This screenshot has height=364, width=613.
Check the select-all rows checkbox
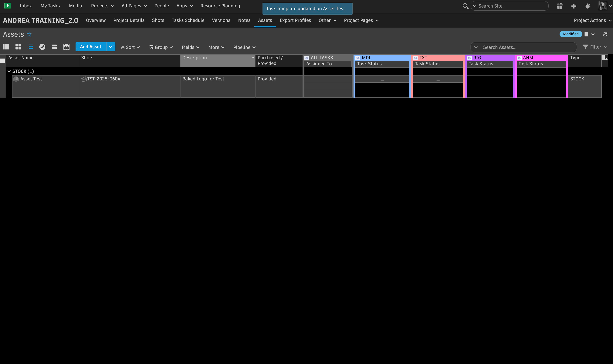click(x=3, y=61)
